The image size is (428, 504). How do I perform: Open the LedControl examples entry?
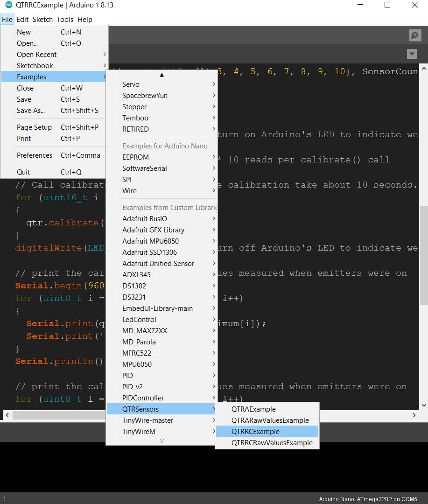pyautogui.click(x=162, y=320)
